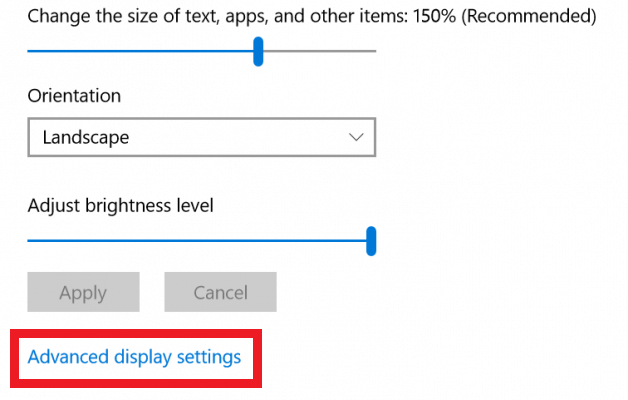
Task: Click the brightness slider handle
Action: pyautogui.click(x=371, y=240)
